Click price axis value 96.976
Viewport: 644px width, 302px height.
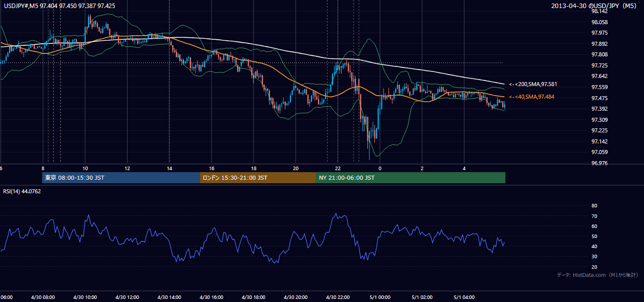tap(599, 163)
